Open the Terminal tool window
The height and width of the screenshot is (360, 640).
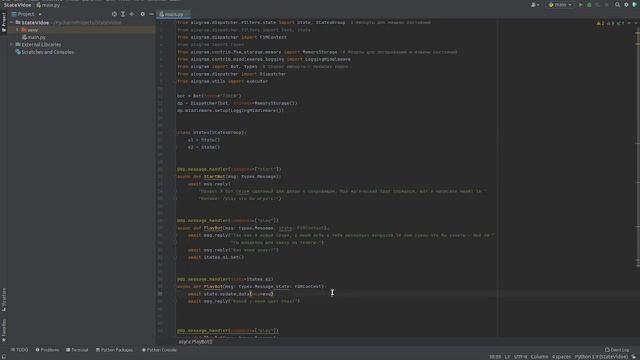coord(77,350)
